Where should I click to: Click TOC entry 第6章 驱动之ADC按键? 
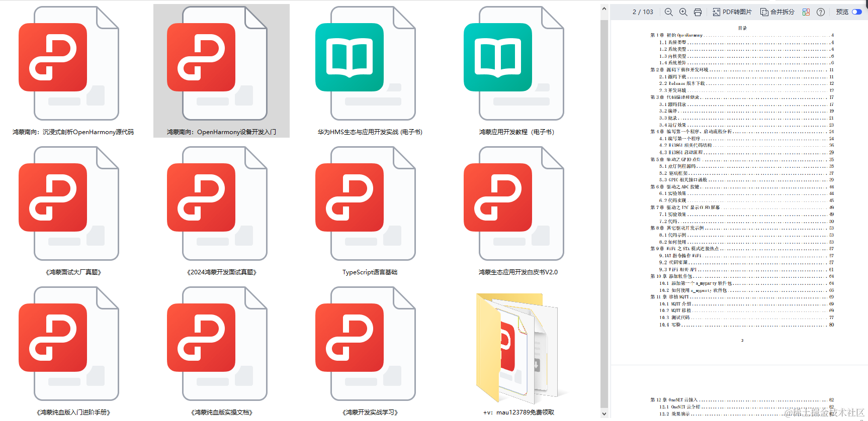742,187
